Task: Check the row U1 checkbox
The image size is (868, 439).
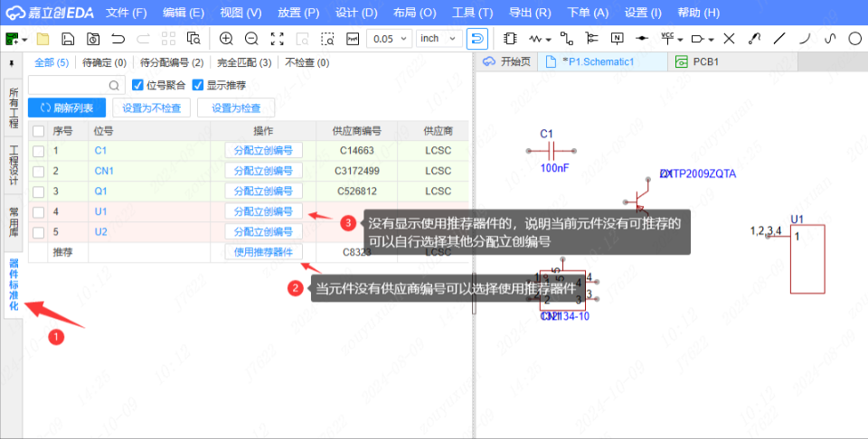Action: pos(38,212)
